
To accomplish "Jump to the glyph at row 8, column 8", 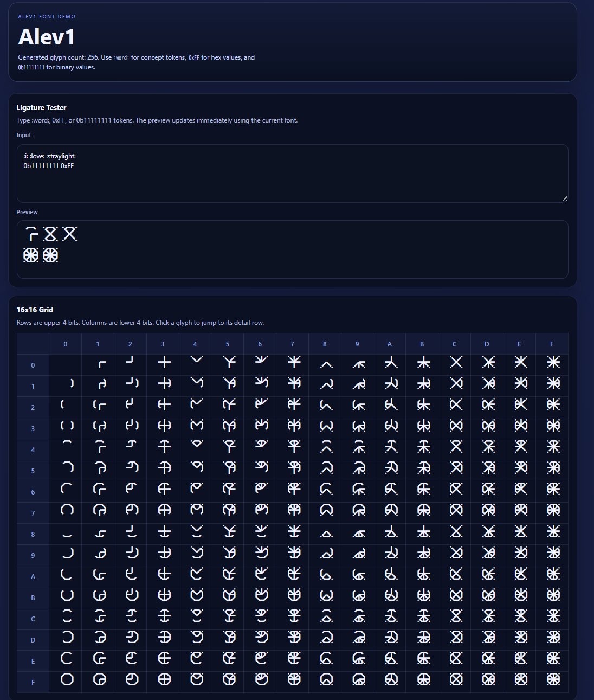I will coord(326,532).
